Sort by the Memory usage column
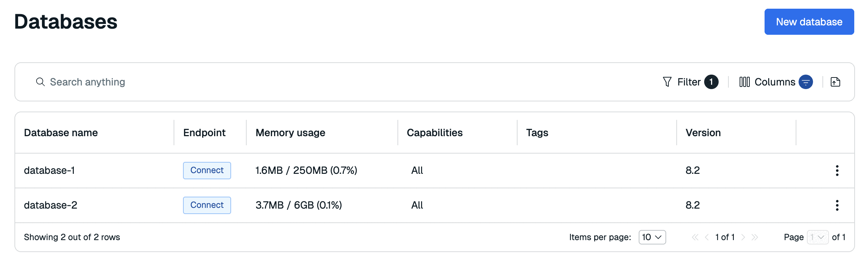This screenshot has height=268, width=868. [290, 133]
